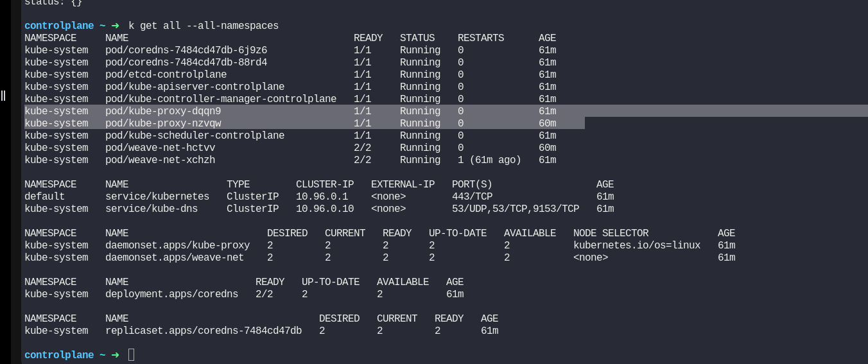Click pod/kube-controller-manager-controlplane text
Viewport: 868px width, 364px height.
[x=221, y=99]
